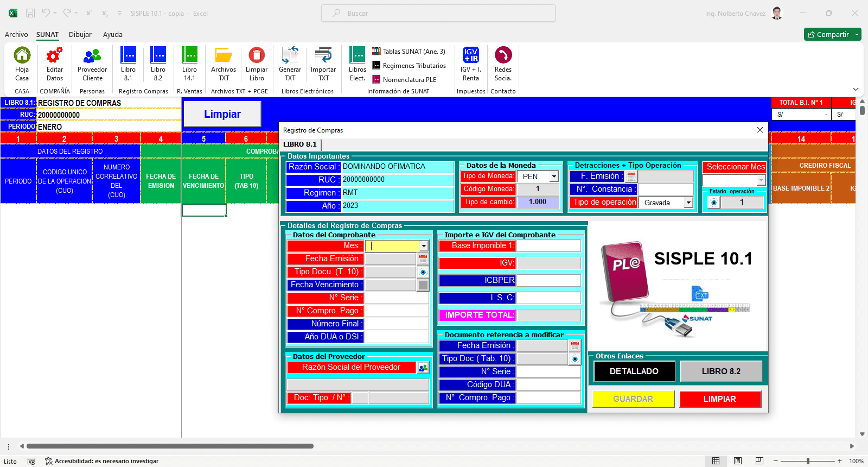This screenshot has height=467, width=868.
Task: Open the Ayuda tab
Action: 113,34
